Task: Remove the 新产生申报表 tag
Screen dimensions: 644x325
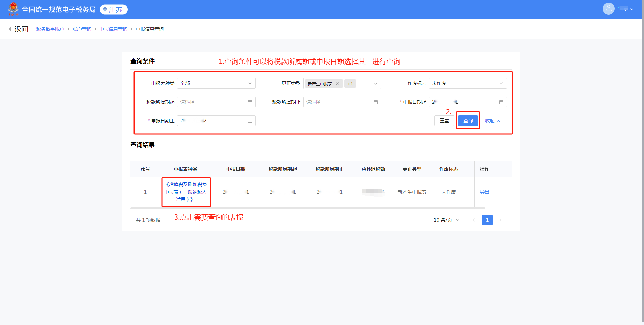Action: 337,84
